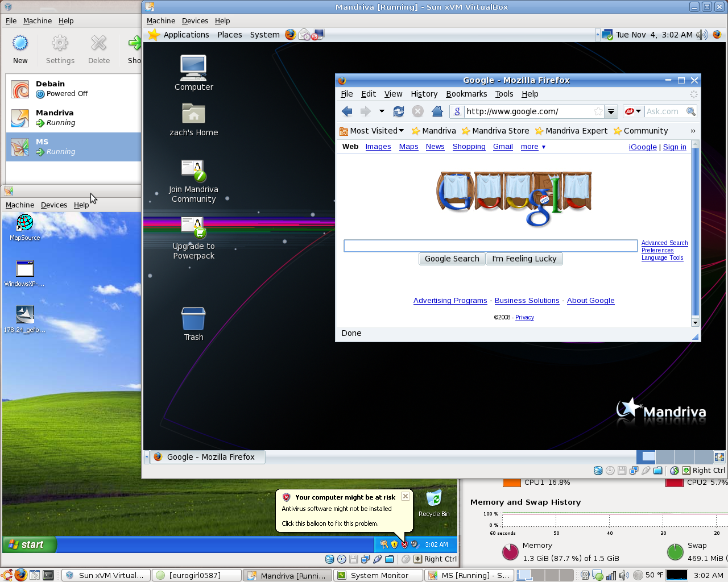This screenshot has height=582, width=728.
Task: Click volume icon in Mandriva top panel
Action: [702, 35]
